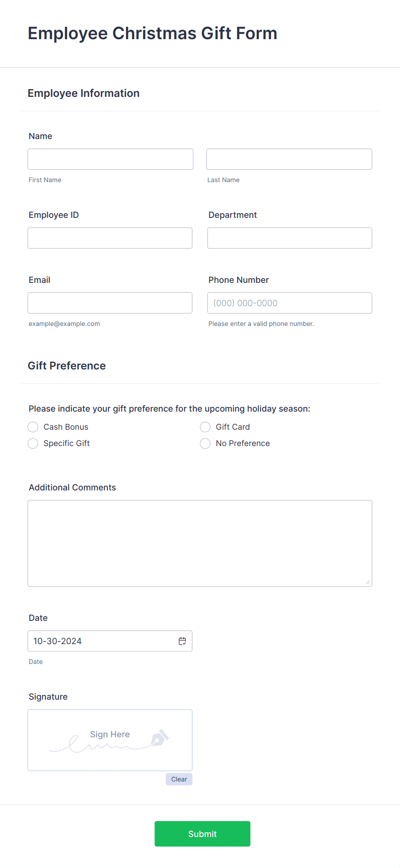Focus the Employee ID field
The width and height of the screenshot is (400, 868).
[x=110, y=238]
